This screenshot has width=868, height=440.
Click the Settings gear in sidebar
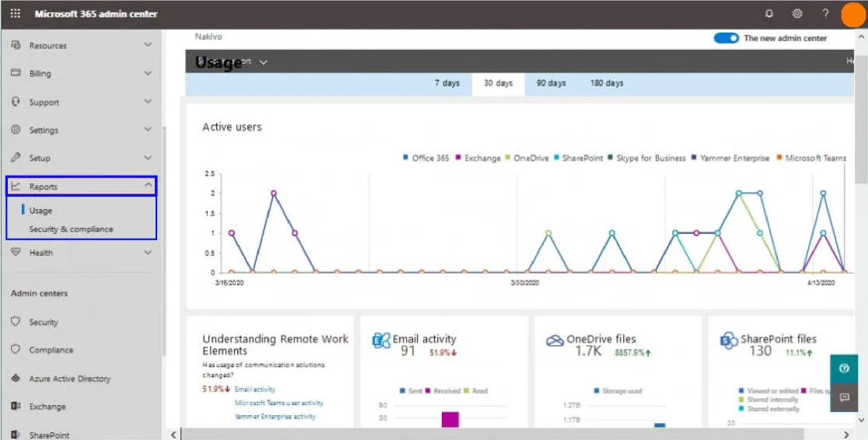(16, 130)
